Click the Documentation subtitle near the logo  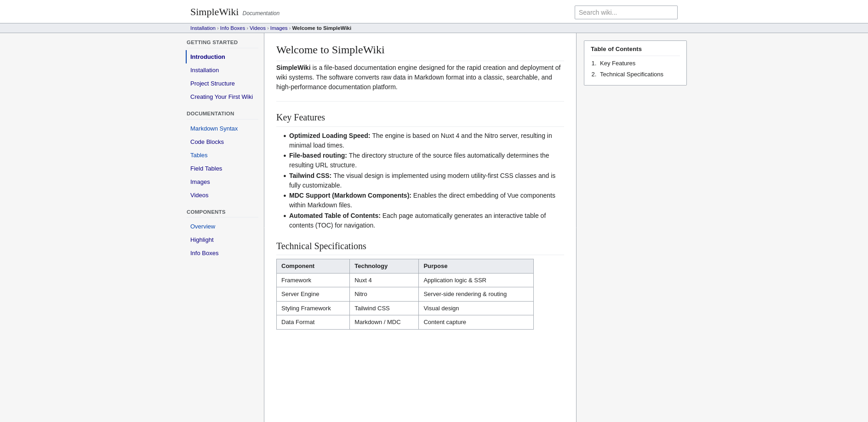[261, 13]
